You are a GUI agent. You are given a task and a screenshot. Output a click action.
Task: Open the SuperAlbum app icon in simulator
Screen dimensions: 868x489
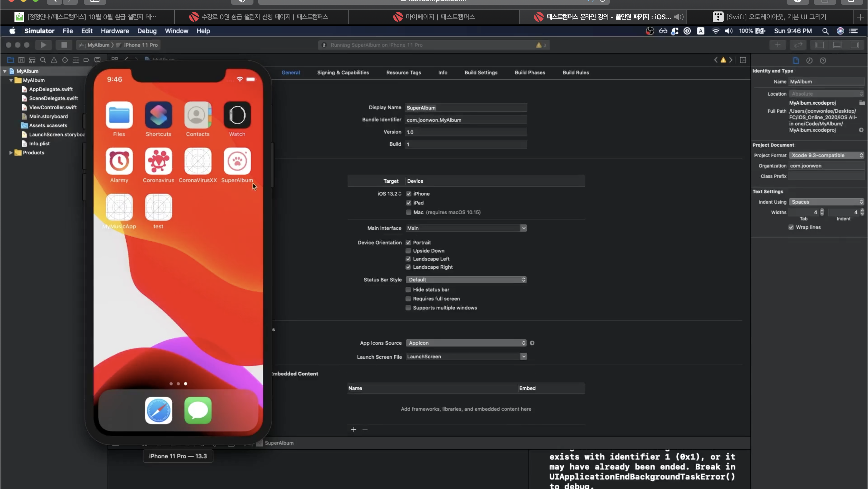pyautogui.click(x=237, y=161)
